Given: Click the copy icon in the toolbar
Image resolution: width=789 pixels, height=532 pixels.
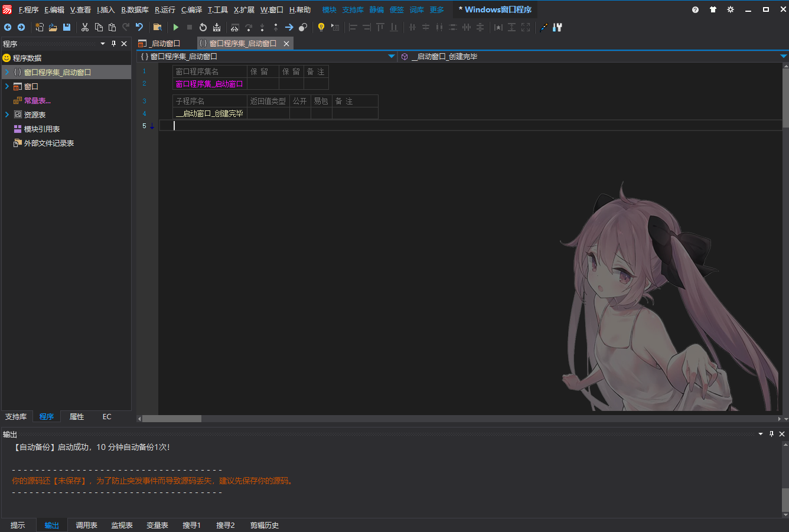Looking at the screenshot, I should [99, 27].
